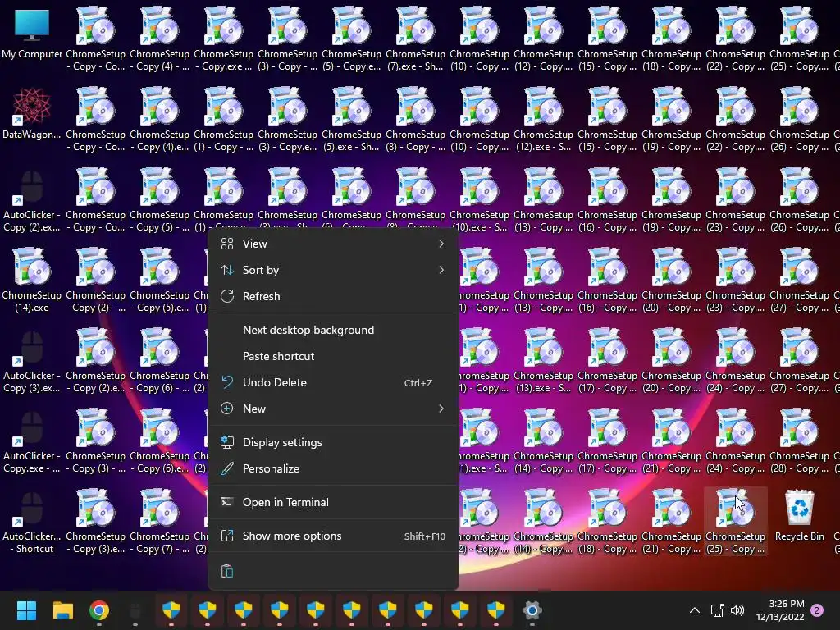Choose Personalize in the context menu
Image resolution: width=840 pixels, height=630 pixels.
point(333,468)
